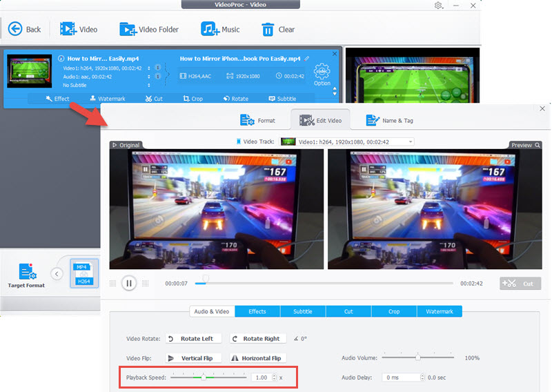Screen dimensions: 552x392
Task: Click Audio Delay spinner arrows
Action: (422, 378)
